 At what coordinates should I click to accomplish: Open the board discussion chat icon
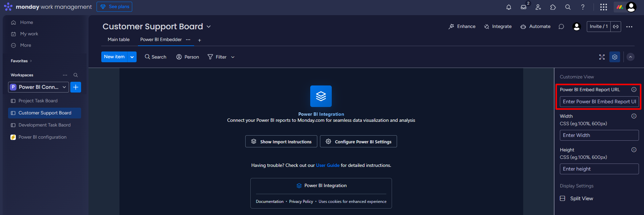[561, 27]
